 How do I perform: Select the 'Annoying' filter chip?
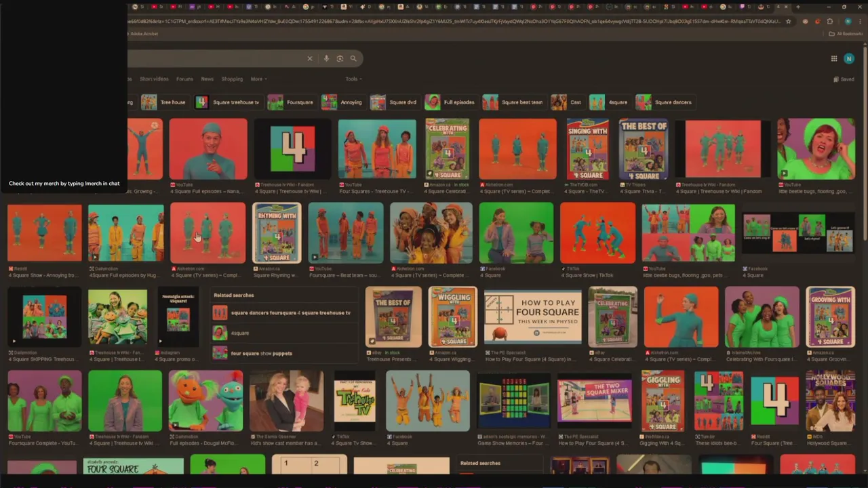point(342,102)
